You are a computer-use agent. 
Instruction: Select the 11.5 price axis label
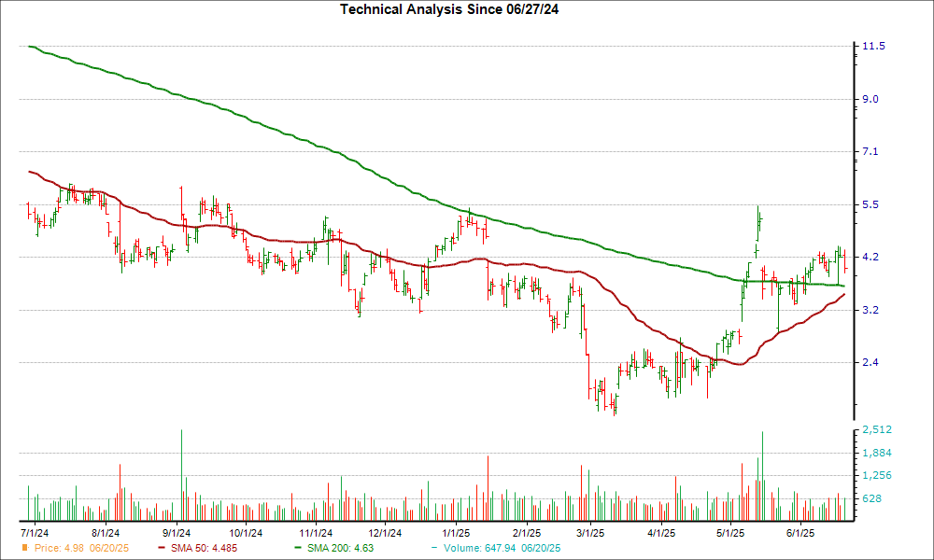pos(873,46)
